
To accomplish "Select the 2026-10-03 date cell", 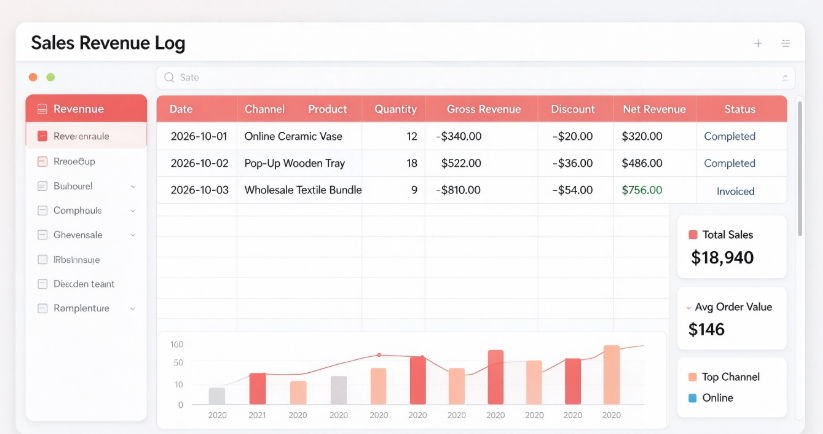I will coord(199,190).
